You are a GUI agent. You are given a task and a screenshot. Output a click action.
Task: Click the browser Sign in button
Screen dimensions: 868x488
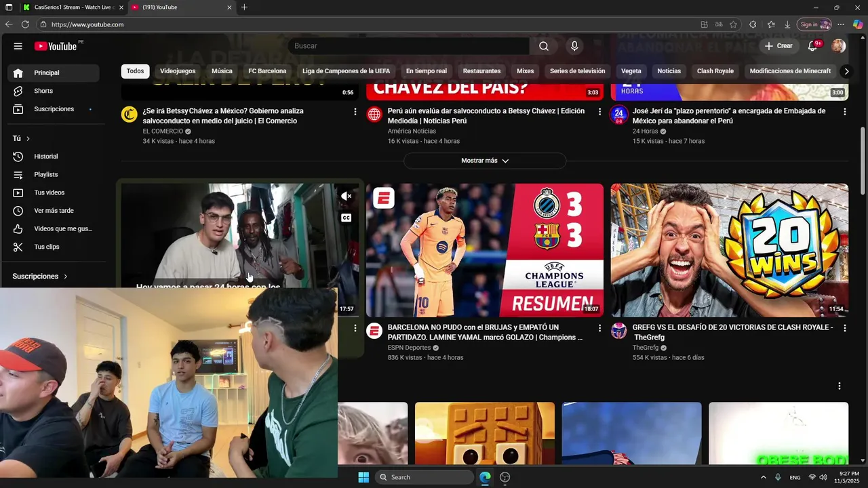tap(814, 24)
